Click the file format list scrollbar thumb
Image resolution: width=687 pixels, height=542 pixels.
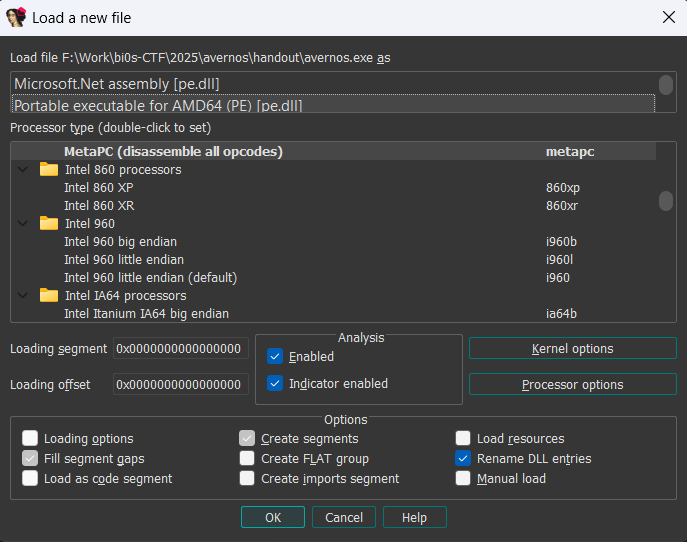point(666,85)
